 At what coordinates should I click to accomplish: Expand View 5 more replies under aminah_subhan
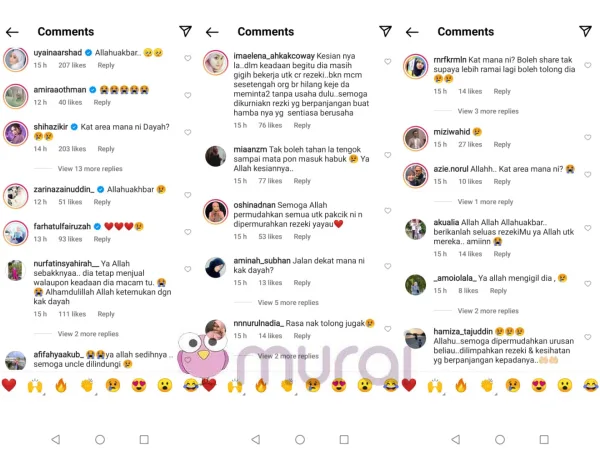(x=288, y=303)
